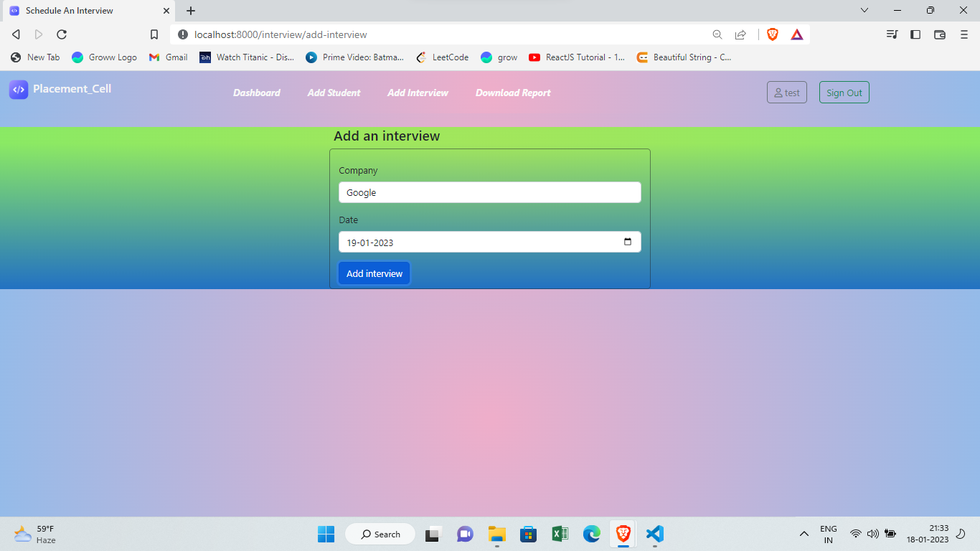Open the date picker calendar icon
Screen dimensions: 980x551
click(x=628, y=242)
